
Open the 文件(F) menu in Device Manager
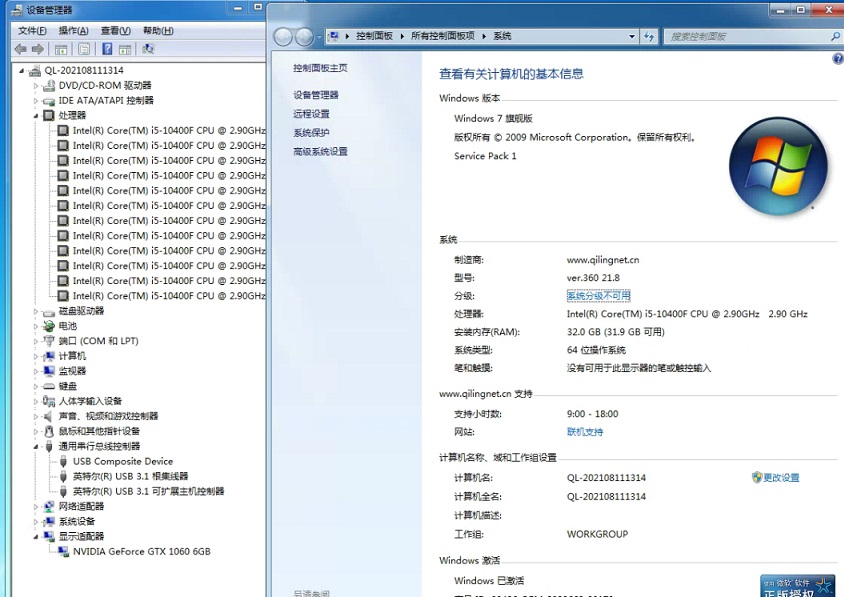point(32,31)
